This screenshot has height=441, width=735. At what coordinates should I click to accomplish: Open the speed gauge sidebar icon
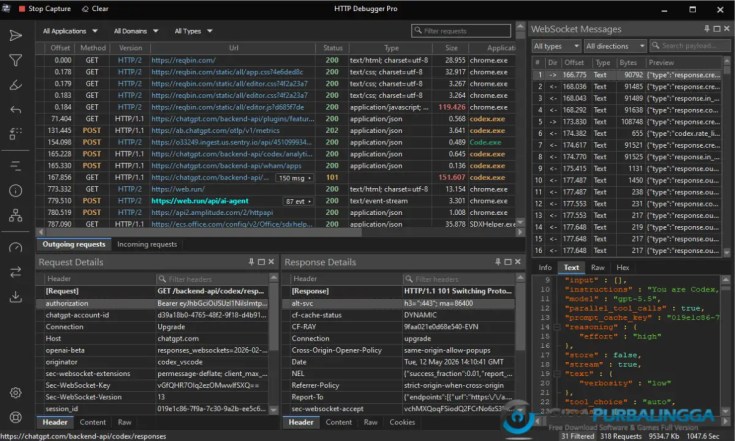coord(15,247)
